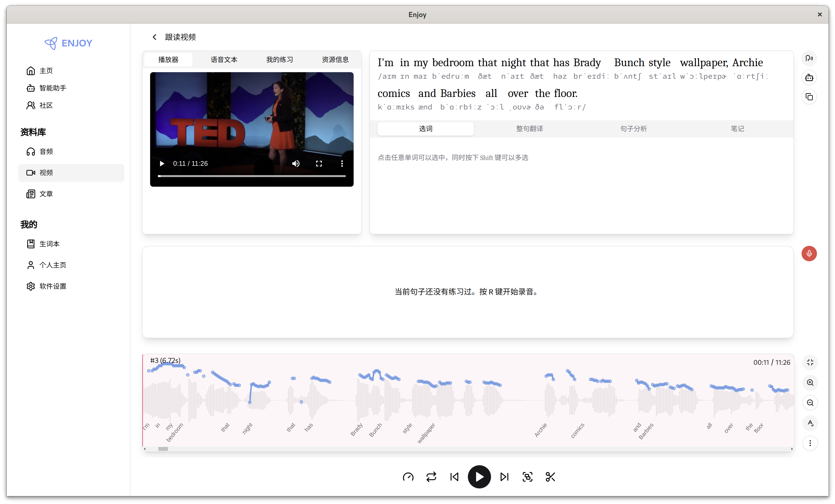The image size is (835, 504).
Task: Zoom in on the waveform
Action: tap(810, 383)
